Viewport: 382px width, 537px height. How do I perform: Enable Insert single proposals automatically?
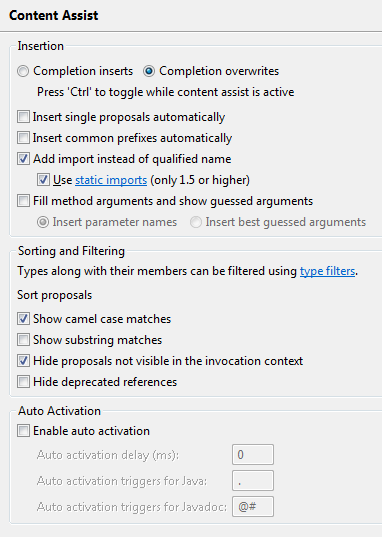[x=23, y=117]
